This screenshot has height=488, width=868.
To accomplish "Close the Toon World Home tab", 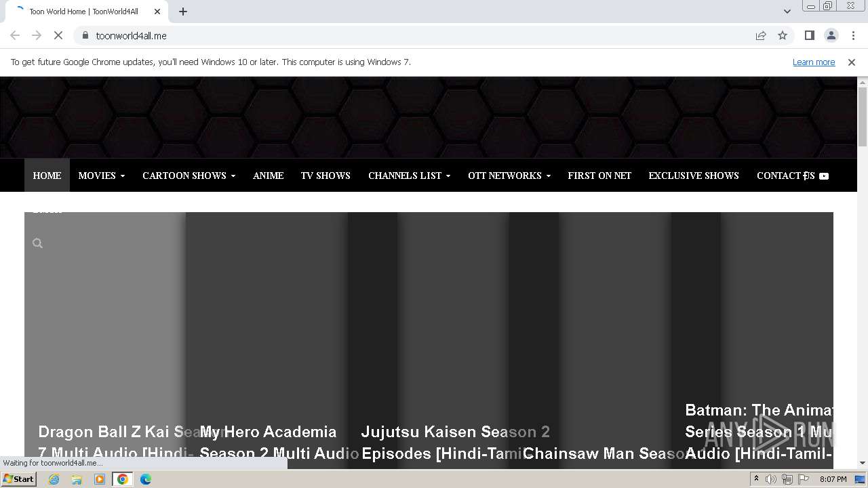I will (157, 11).
